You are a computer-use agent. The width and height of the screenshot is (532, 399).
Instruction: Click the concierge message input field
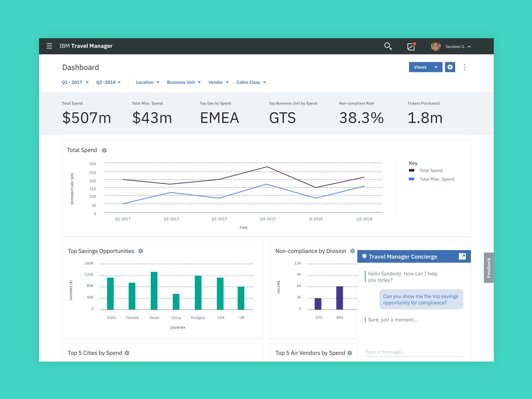[413, 351]
